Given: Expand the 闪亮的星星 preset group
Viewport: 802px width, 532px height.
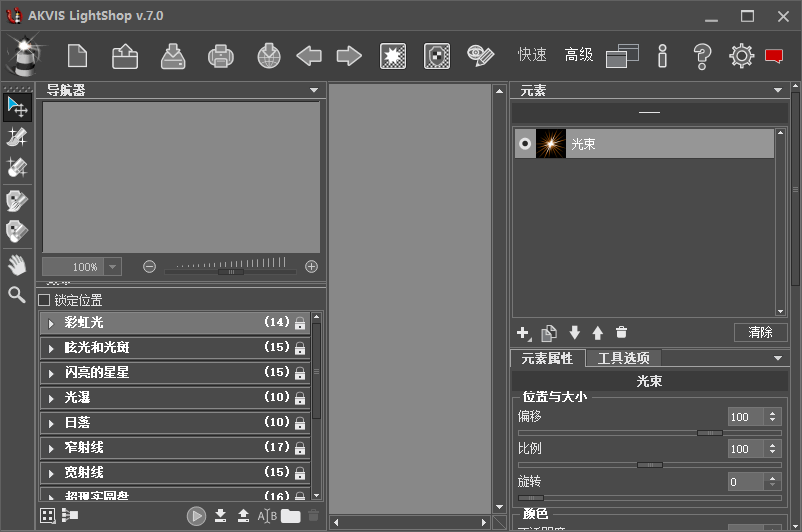Looking at the screenshot, I should [x=51, y=373].
